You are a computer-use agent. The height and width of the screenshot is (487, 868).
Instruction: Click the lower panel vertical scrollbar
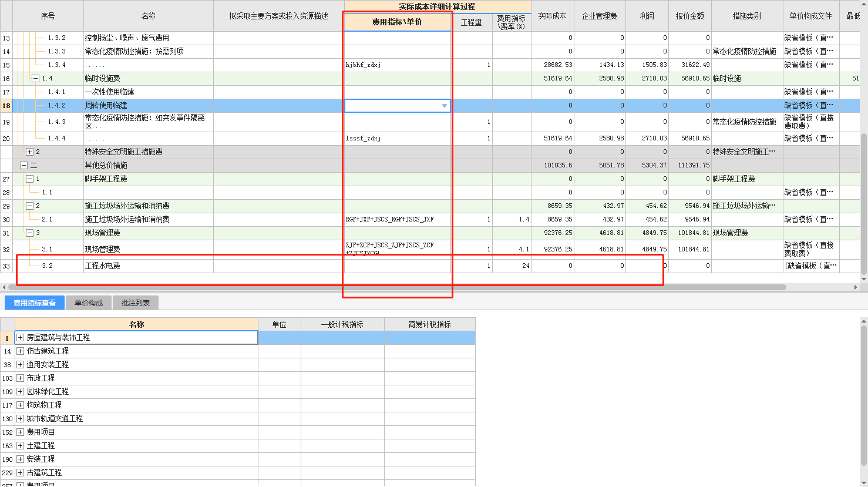[863, 397]
